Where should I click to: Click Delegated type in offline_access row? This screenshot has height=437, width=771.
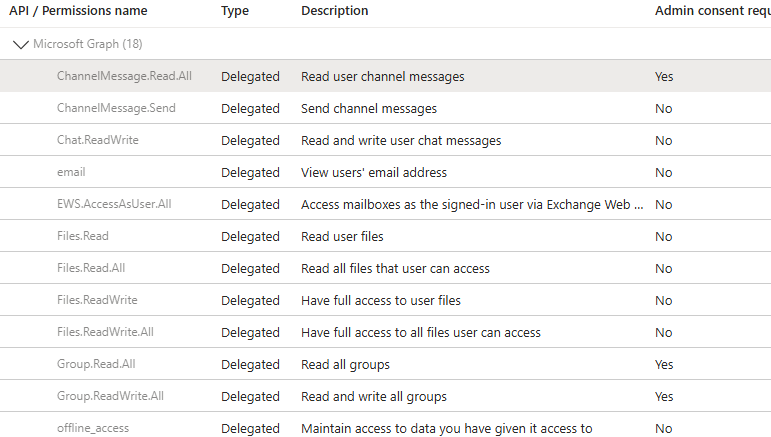pyautogui.click(x=250, y=429)
